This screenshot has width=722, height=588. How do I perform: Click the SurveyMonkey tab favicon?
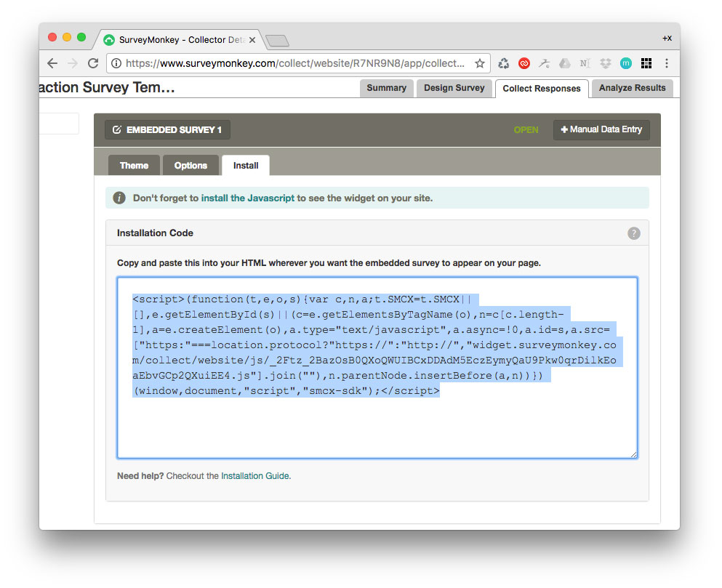[x=109, y=40]
